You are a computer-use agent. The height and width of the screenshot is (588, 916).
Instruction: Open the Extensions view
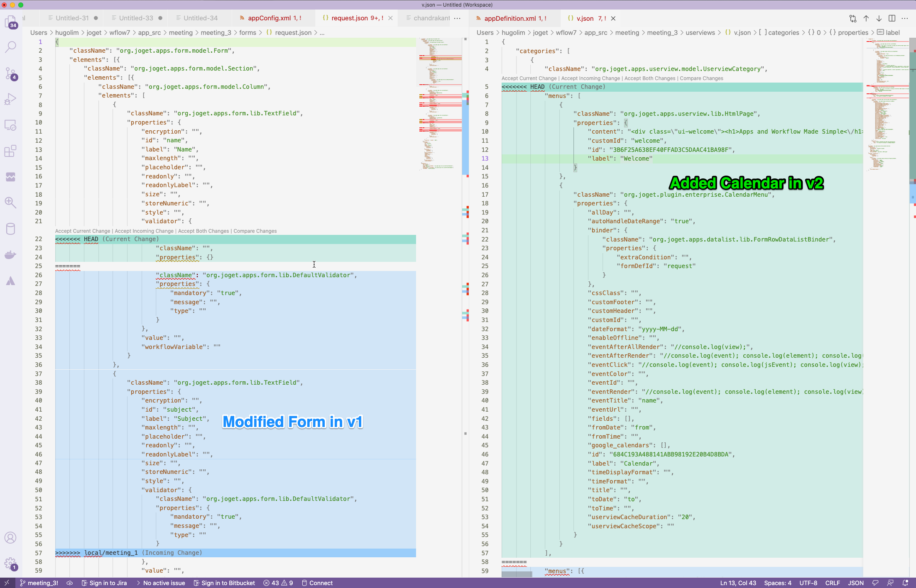click(10, 151)
